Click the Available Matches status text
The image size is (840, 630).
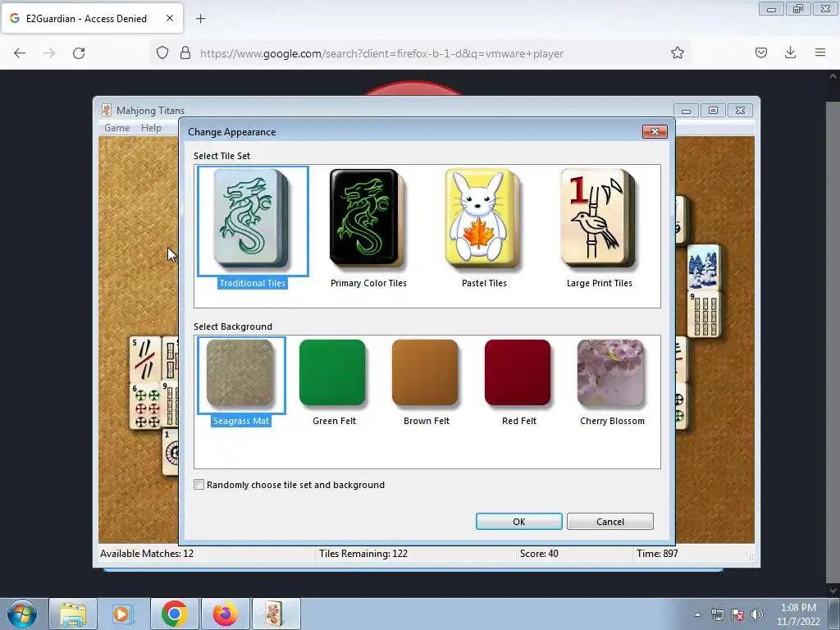[147, 554]
